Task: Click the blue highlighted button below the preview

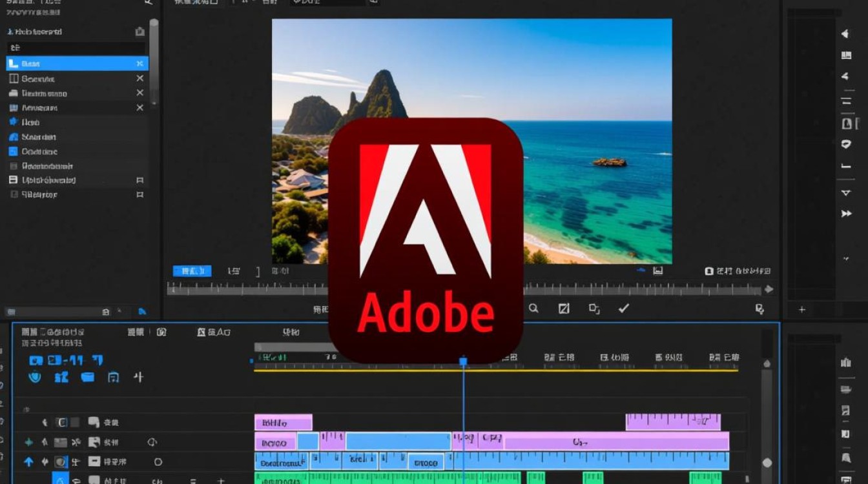Action: 192,271
